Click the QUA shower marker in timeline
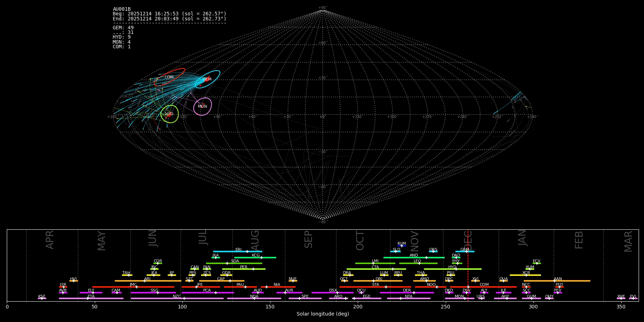Screen dimensions: 644x322 click(503, 281)
